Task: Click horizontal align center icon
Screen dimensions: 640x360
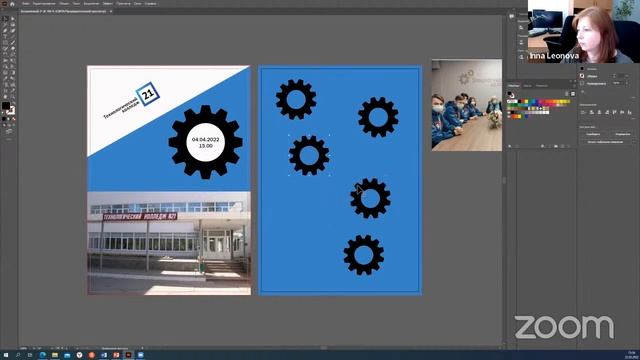Action: pos(599,112)
